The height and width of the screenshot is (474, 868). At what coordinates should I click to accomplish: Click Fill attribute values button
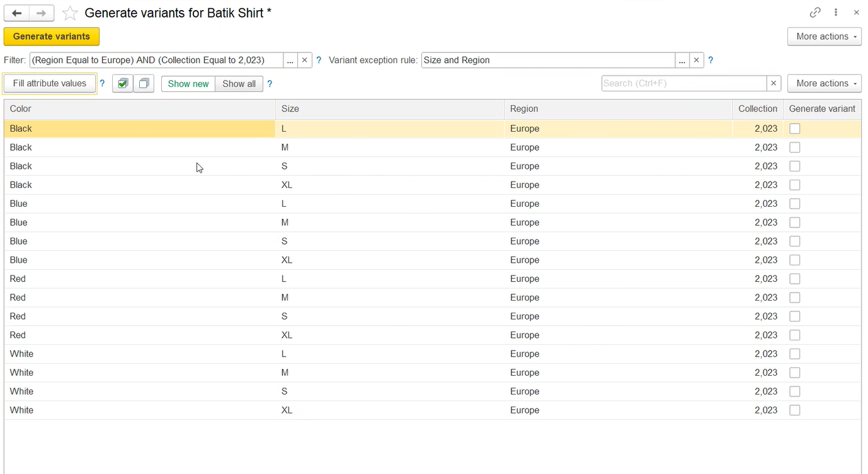[x=50, y=83]
